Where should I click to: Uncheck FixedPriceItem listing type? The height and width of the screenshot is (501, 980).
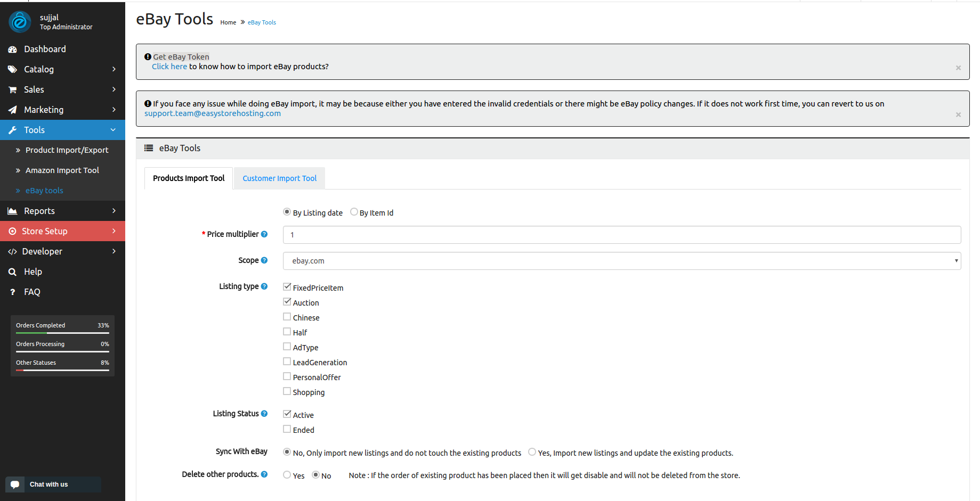click(287, 287)
